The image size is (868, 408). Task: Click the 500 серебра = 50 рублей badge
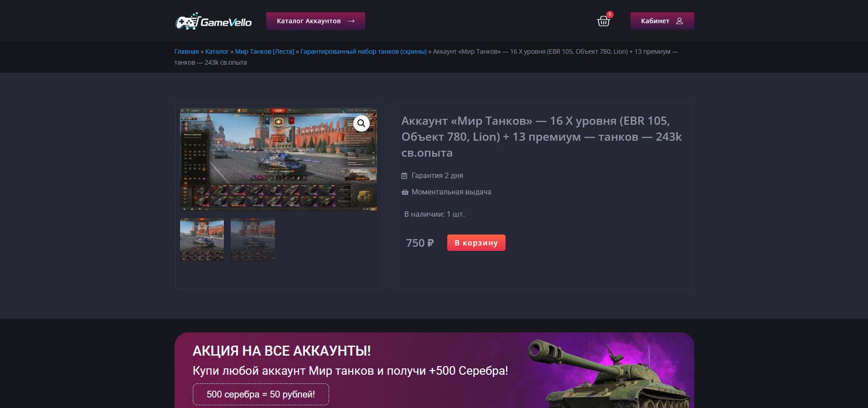261,394
